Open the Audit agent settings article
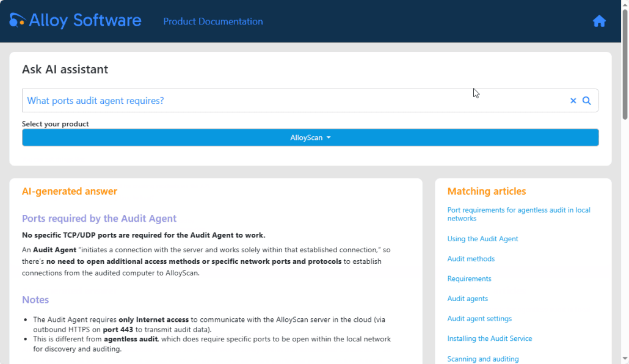The width and height of the screenshot is (629, 364). (479, 319)
